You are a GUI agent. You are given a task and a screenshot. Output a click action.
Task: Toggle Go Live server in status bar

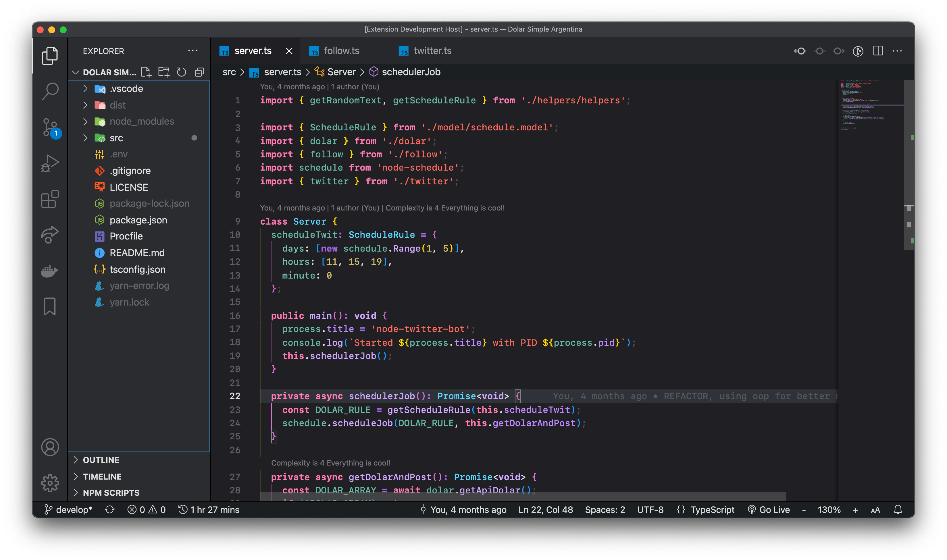769,510
